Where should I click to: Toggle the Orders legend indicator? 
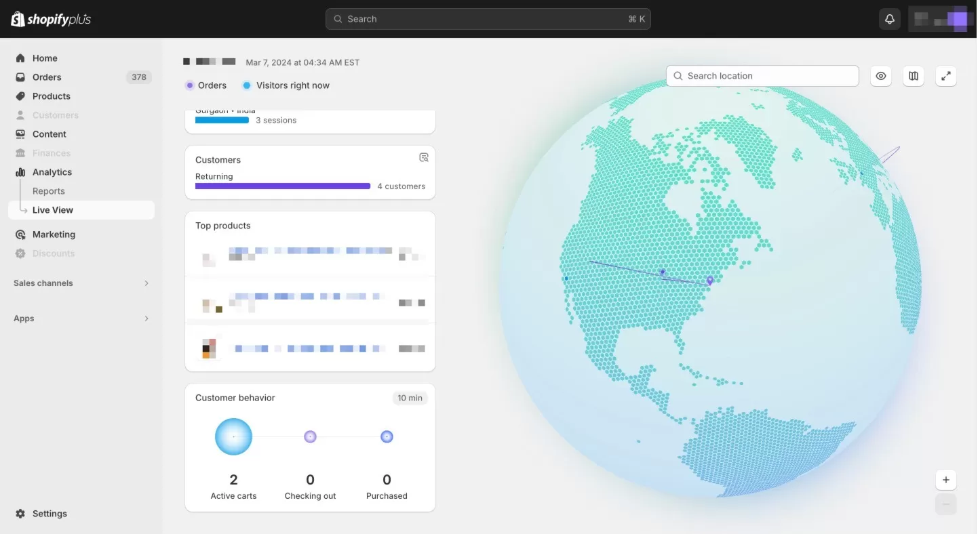click(189, 85)
